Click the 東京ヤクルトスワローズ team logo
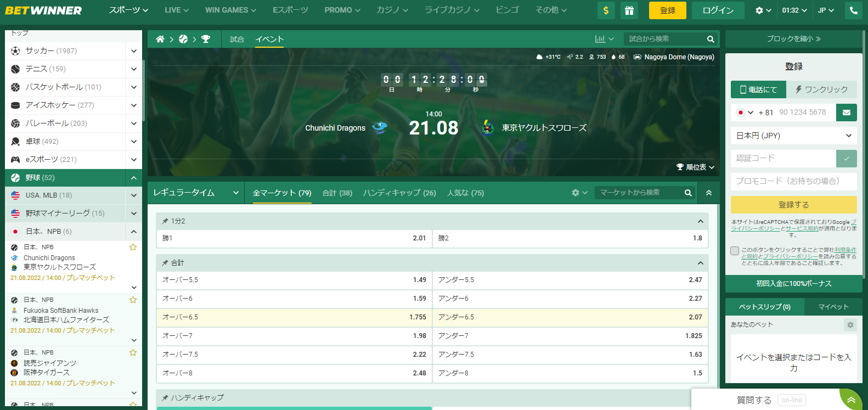Screen dimensions: 868x410 (488, 128)
